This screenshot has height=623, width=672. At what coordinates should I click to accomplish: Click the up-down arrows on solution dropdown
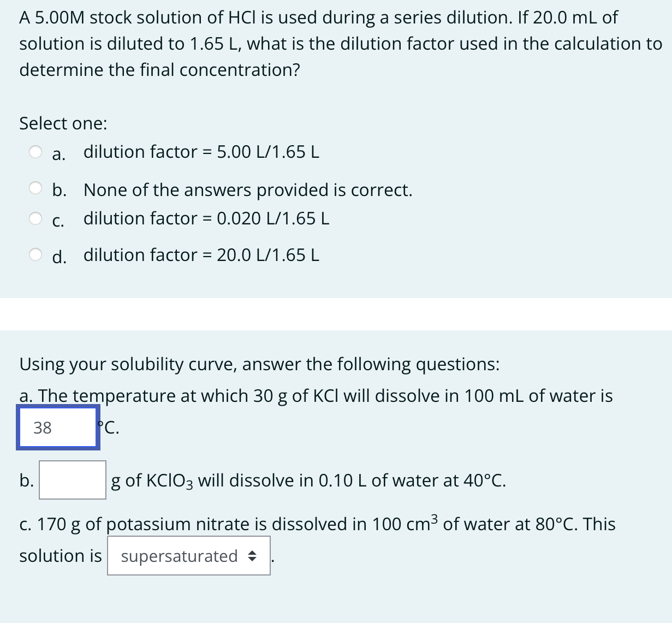(252, 556)
